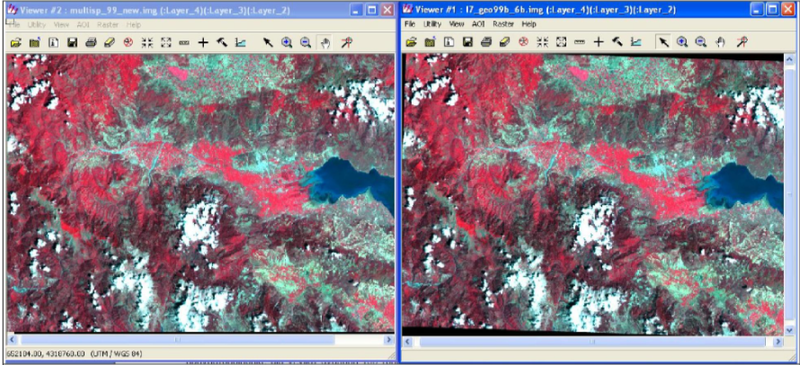This screenshot has height=365, width=800.
Task: Close top layer icon in Viewer #2
Action: point(35,43)
